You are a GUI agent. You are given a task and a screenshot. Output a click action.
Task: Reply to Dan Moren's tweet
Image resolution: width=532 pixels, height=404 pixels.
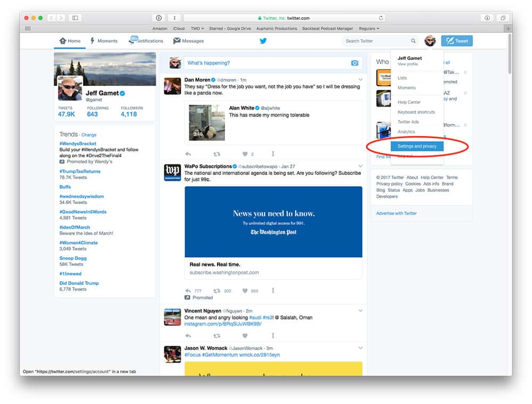pyautogui.click(x=188, y=154)
